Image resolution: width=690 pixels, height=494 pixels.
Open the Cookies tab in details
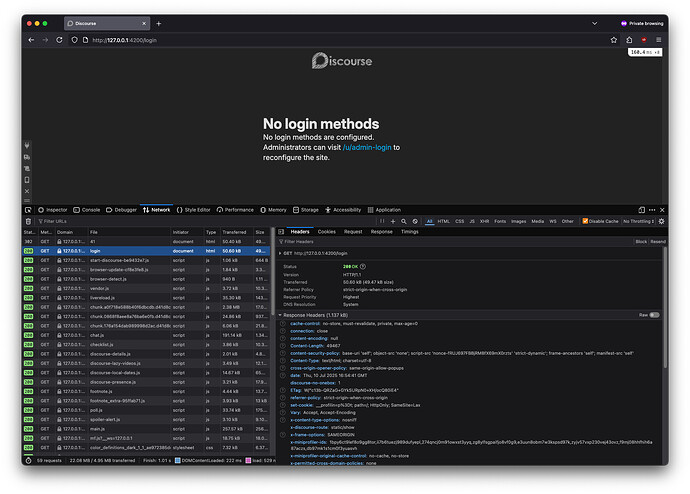point(327,231)
